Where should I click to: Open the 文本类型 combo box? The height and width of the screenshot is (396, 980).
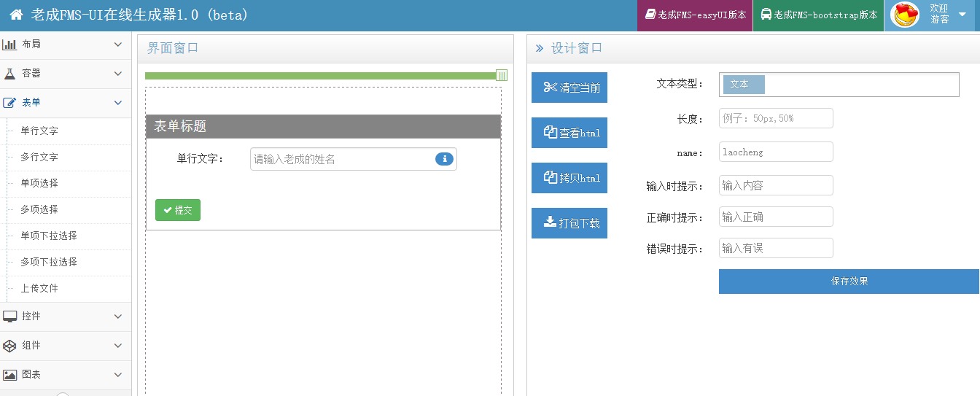839,85
